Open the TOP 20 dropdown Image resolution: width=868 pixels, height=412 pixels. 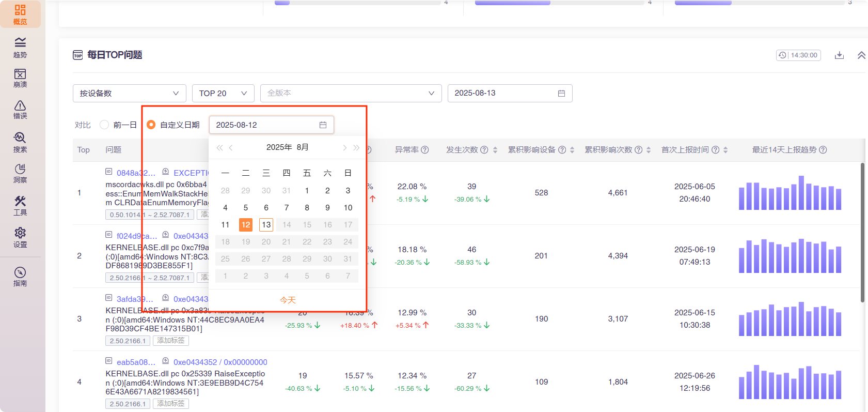point(223,93)
